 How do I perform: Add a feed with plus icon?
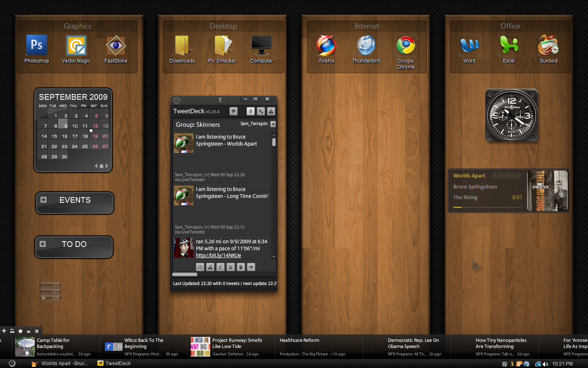tap(4, 331)
